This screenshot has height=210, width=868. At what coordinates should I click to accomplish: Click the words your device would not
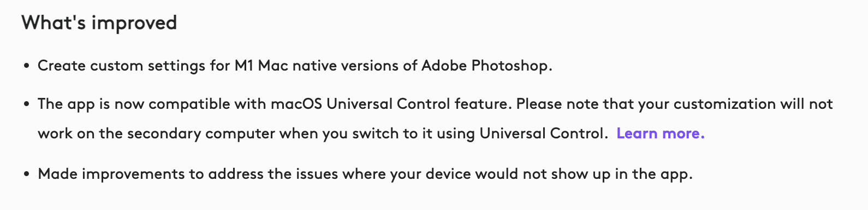click(x=471, y=174)
